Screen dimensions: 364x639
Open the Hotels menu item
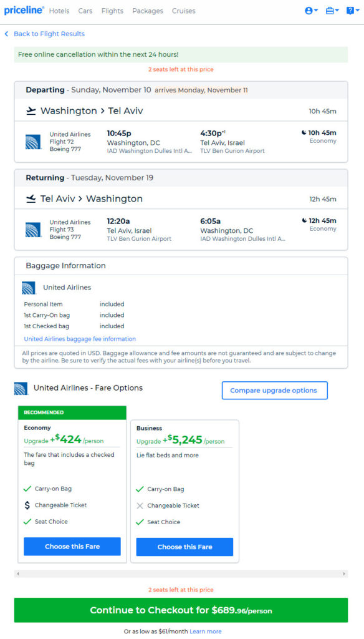59,11
